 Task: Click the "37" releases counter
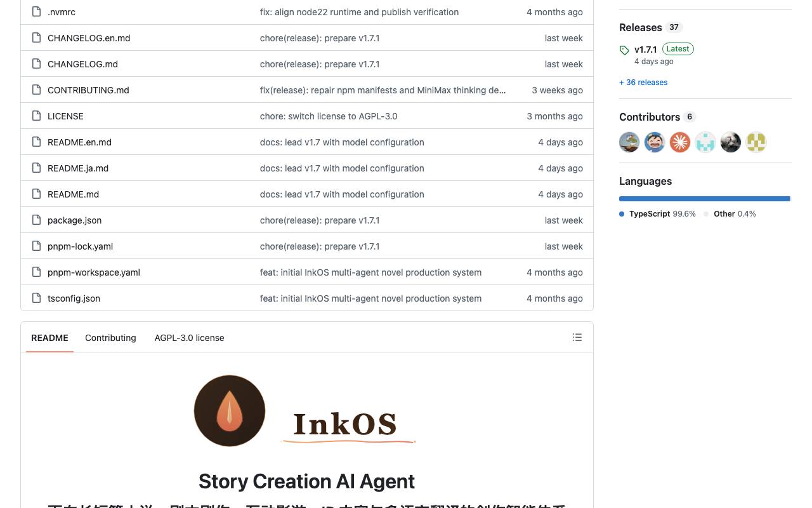674,27
